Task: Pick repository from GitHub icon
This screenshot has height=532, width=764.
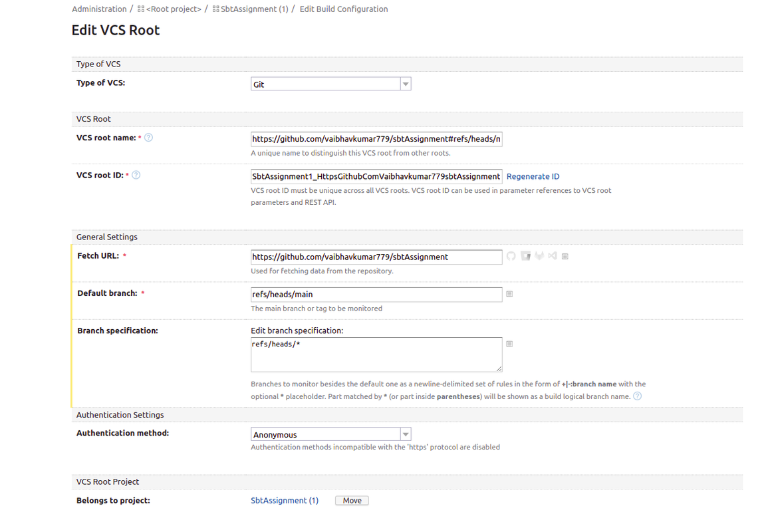Action: 511,256
